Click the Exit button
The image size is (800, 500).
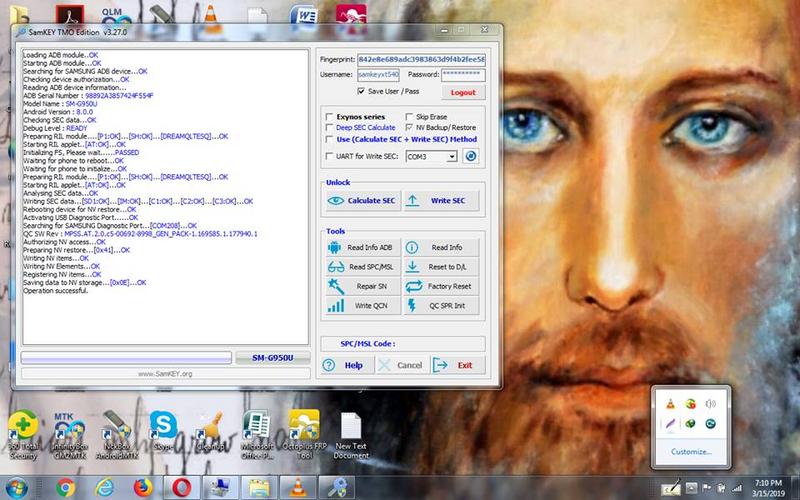458,365
